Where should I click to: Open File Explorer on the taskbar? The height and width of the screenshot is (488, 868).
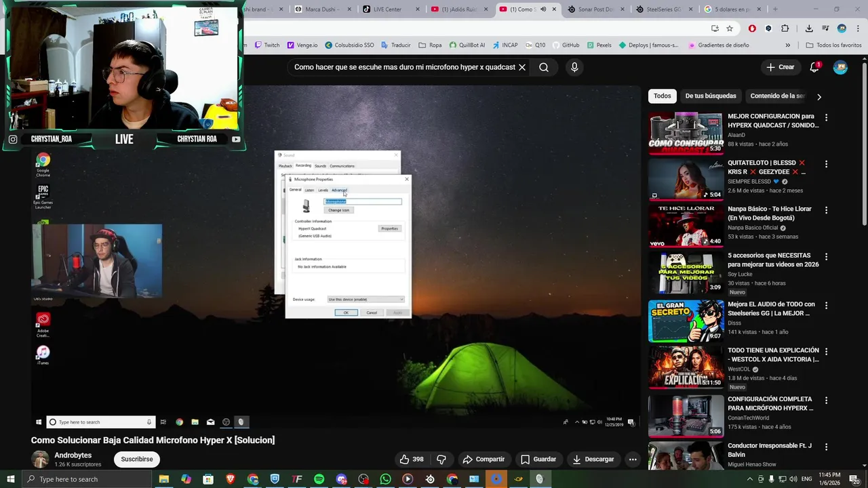coord(163,479)
